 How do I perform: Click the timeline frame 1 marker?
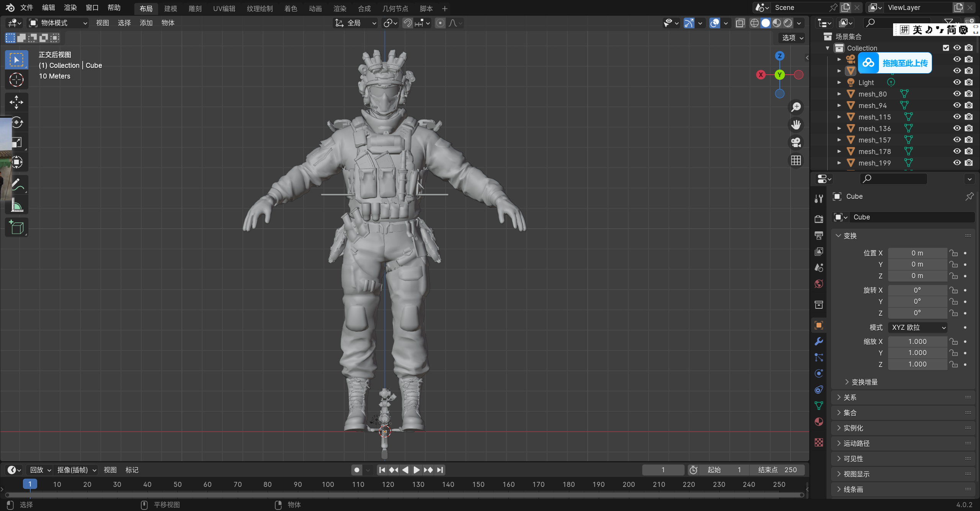(30, 484)
